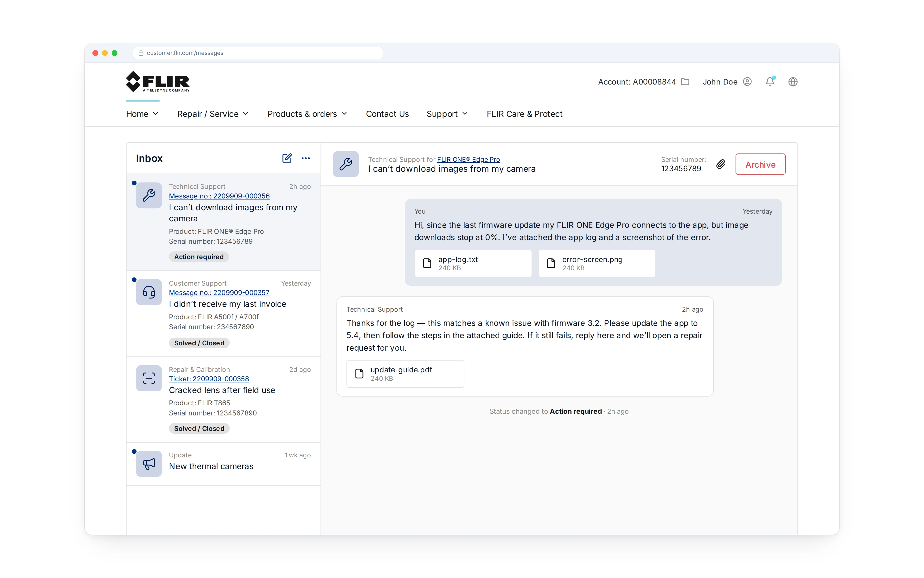Archive this conversation
The width and height of the screenshot is (924, 578).
click(x=760, y=164)
